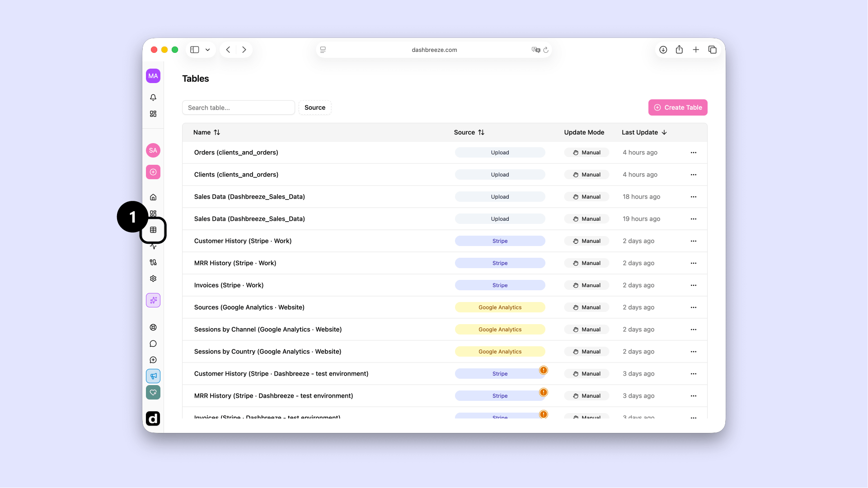The height and width of the screenshot is (488, 868).
Task: Click the page settings icon in address bar
Action: 323,50
